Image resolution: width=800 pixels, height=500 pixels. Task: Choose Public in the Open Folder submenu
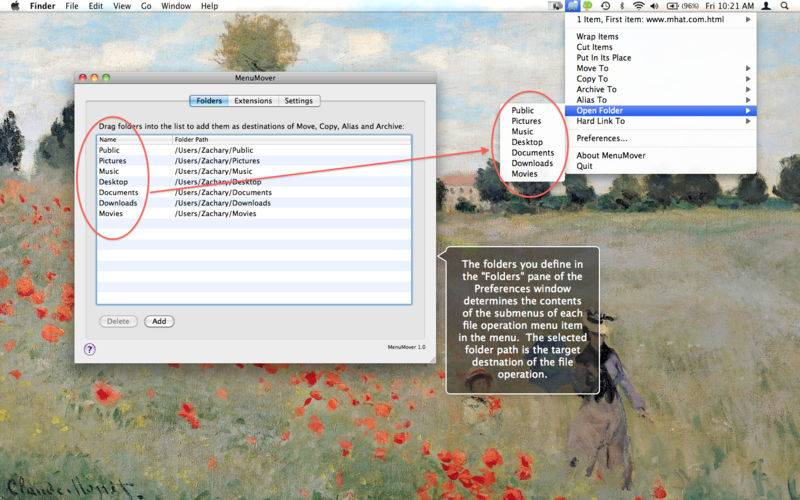tap(523, 110)
